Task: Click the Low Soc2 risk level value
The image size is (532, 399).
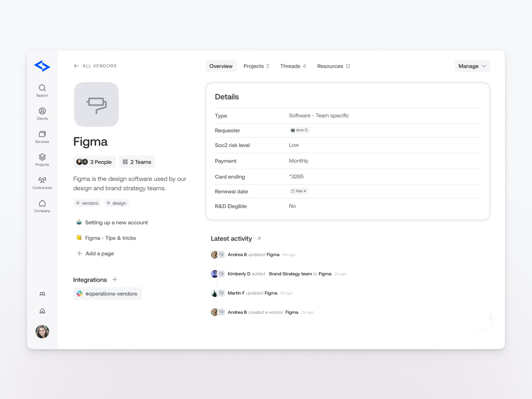Action: coord(294,145)
